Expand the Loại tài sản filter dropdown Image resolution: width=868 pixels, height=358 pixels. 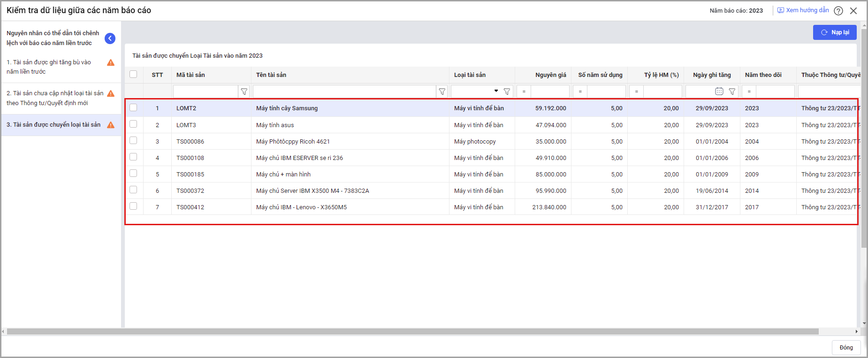tap(496, 91)
